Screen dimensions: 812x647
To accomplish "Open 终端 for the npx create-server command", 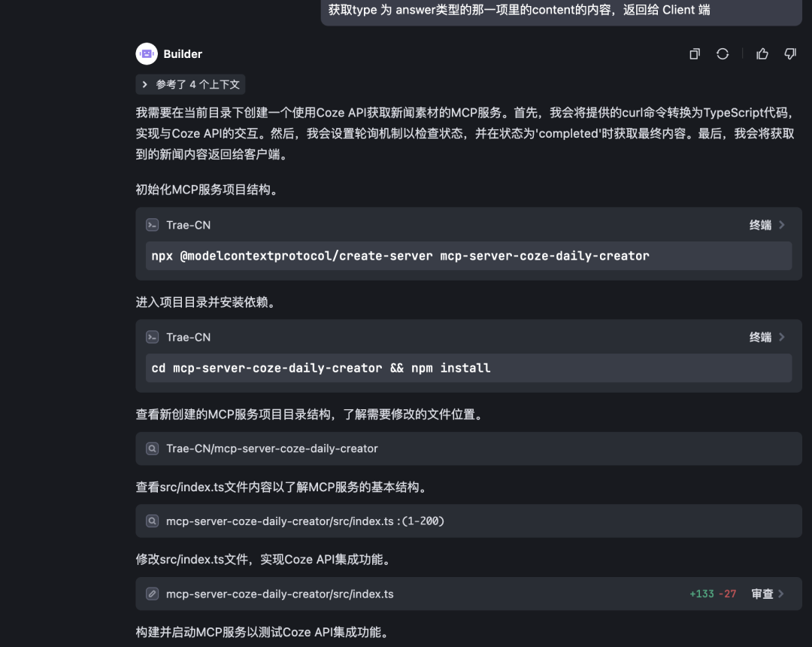I will pyautogui.click(x=767, y=225).
